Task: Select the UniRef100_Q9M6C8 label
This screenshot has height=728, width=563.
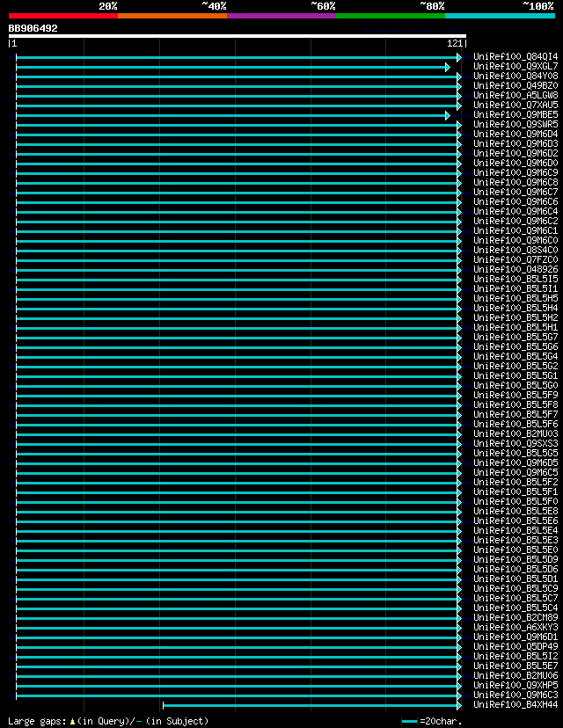Action: coord(515,183)
